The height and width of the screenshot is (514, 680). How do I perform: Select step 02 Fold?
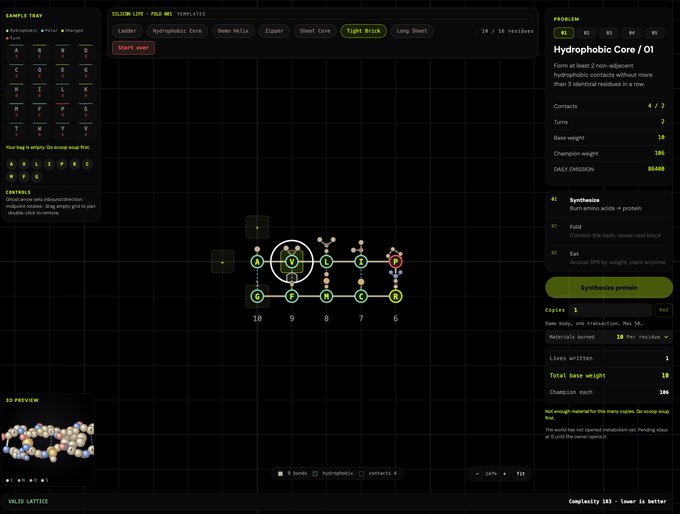click(x=609, y=231)
